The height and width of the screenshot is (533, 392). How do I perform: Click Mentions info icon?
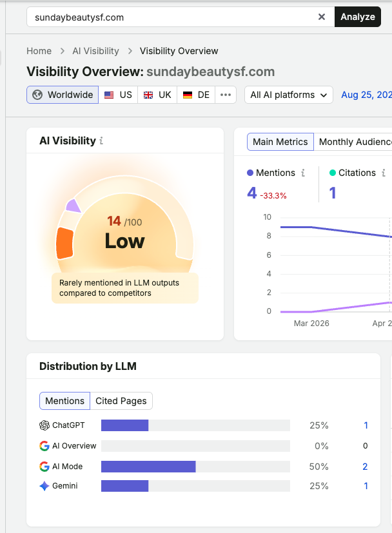point(303,173)
